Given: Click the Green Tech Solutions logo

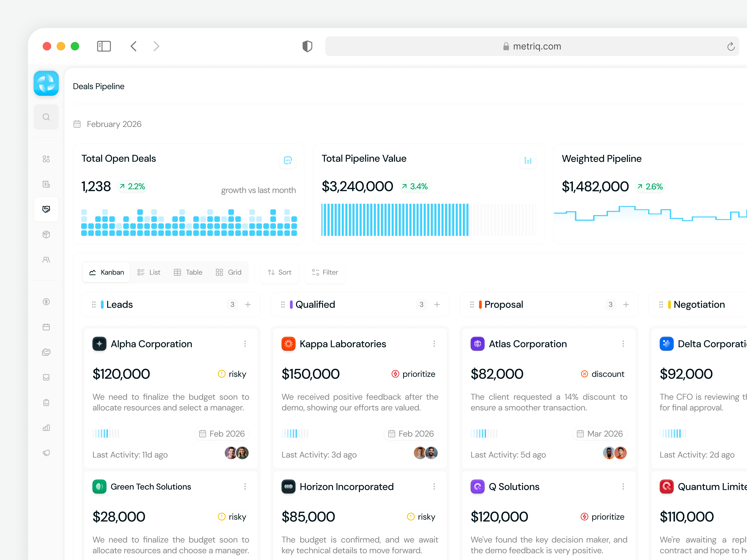Looking at the screenshot, I should [99, 486].
